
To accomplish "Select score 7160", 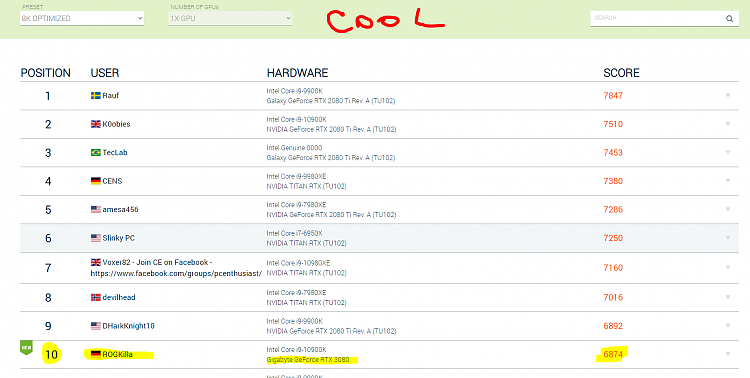I will [x=613, y=267].
